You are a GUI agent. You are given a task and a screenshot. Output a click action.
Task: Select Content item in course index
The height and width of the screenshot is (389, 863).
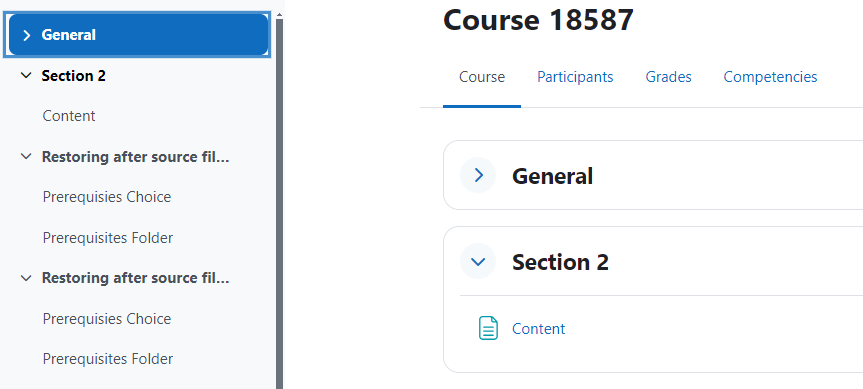pos(69,116)
